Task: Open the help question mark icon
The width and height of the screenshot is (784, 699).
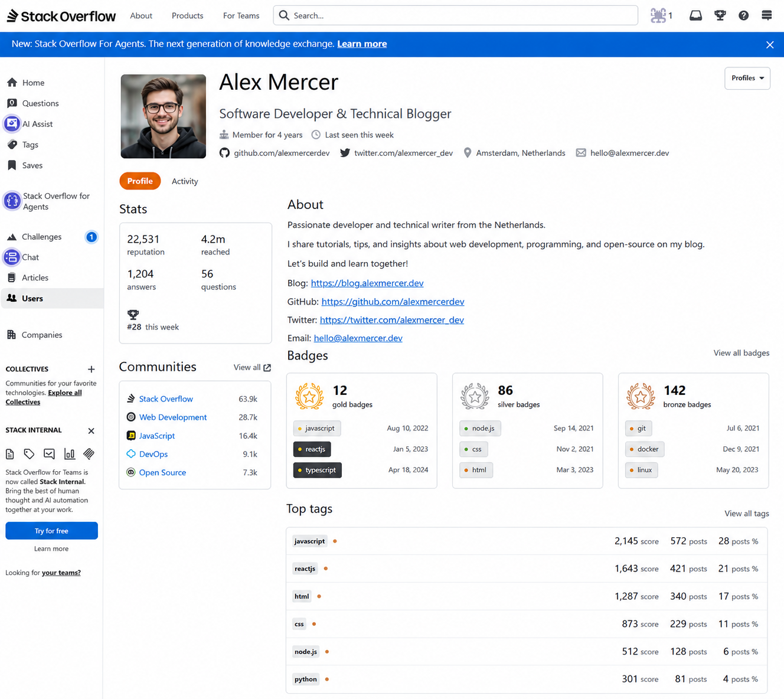Action: pos(743,15)
